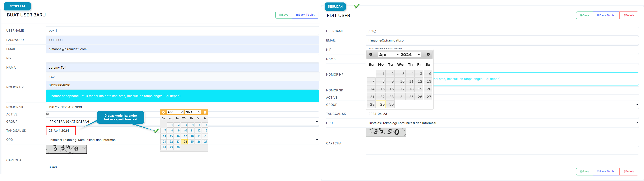Viewport: 644px width, 181px height.
Task: Click Back To List in Buat User Baru
Action: coord(305,15)
